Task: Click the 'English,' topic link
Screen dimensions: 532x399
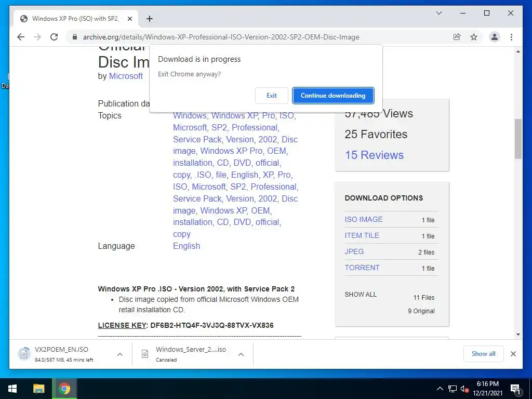Action: tap(246, 175)
